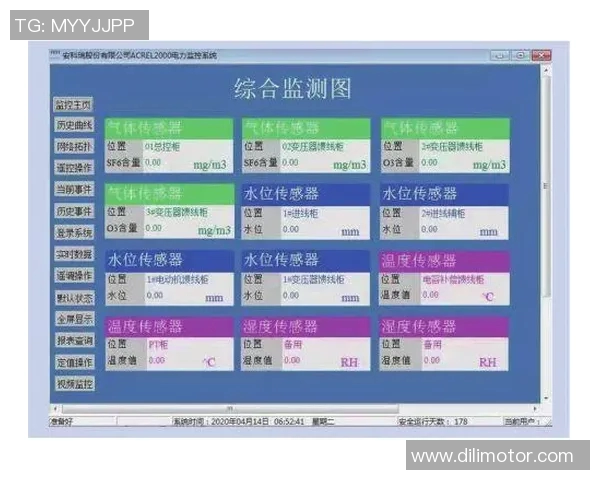Open 遥调操作 from the sidebar

pyautogui.click(x=73, y=276)
